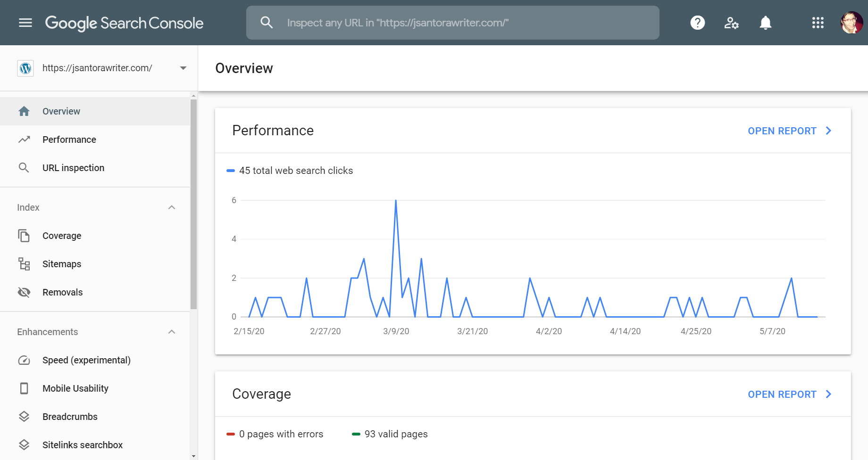The width and height of the screenshot is (868, 460).
Task: Toggle the web search clicks legend
Action: (291, 170)
